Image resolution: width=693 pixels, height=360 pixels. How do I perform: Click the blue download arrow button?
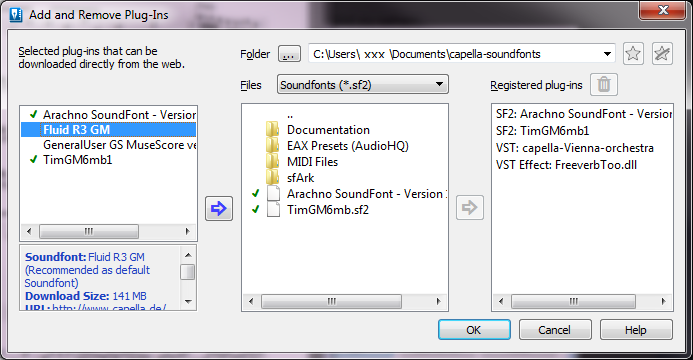[x=219, y=208]
